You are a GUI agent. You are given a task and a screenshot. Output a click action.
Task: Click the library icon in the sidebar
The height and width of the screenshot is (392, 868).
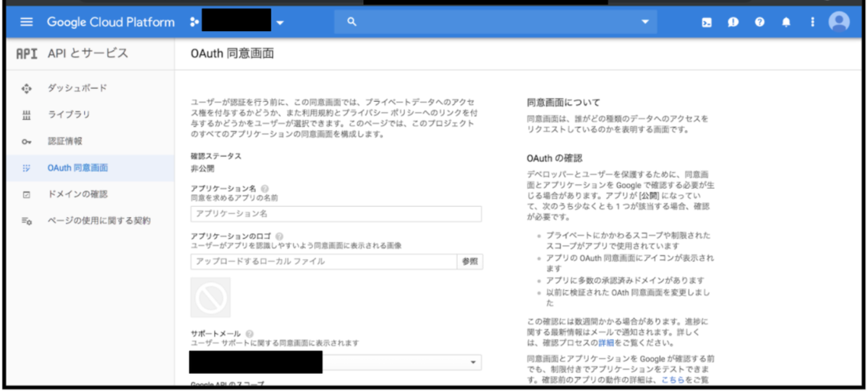click(x=27, y=115)
